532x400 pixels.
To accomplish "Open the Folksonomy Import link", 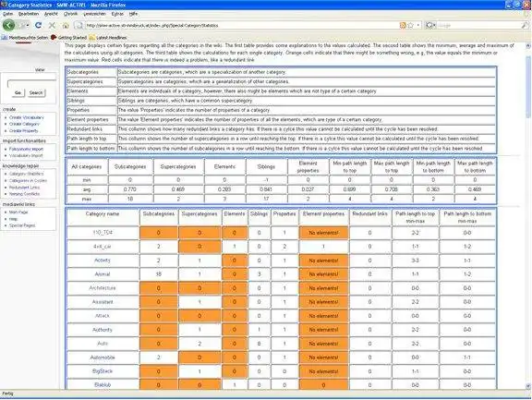I will coord(26,149).
